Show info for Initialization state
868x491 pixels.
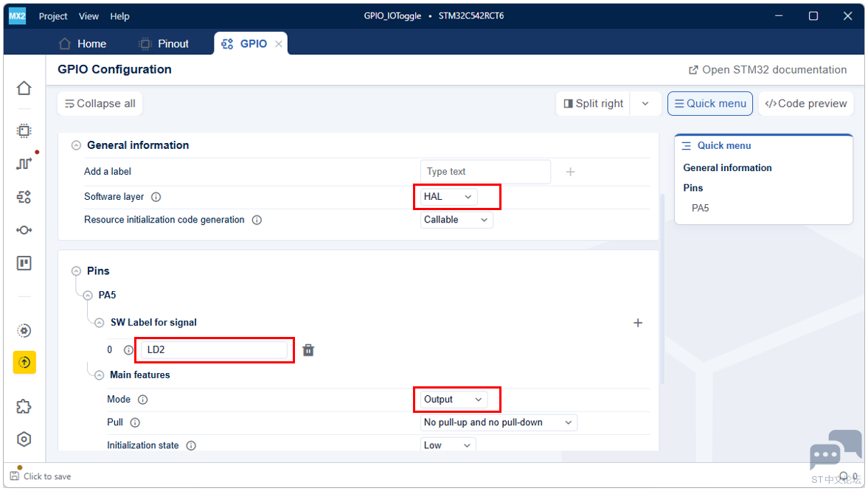coord(191,445)
